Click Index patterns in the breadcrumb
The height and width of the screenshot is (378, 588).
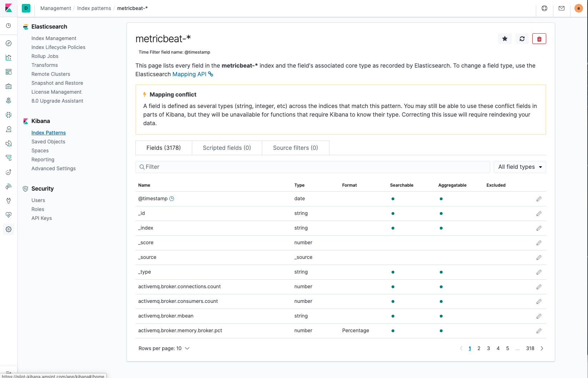coord(94,8)
